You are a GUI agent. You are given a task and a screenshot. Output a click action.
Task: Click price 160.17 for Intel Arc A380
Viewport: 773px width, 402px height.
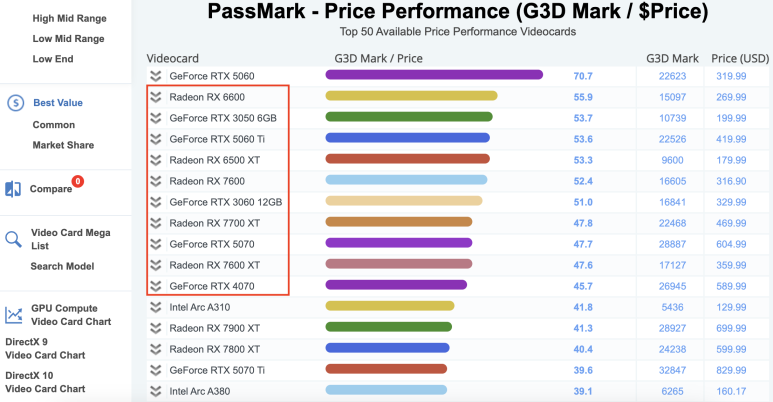731,391
